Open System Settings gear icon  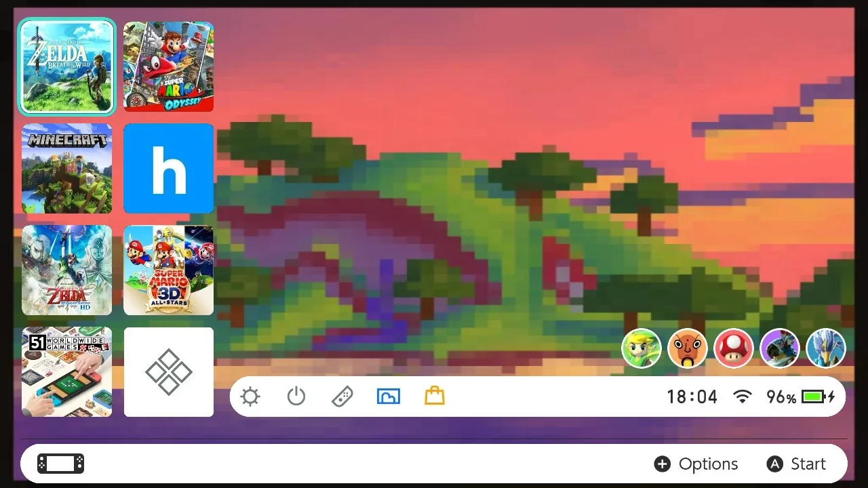pyautogui.click(x=250, y=396)
